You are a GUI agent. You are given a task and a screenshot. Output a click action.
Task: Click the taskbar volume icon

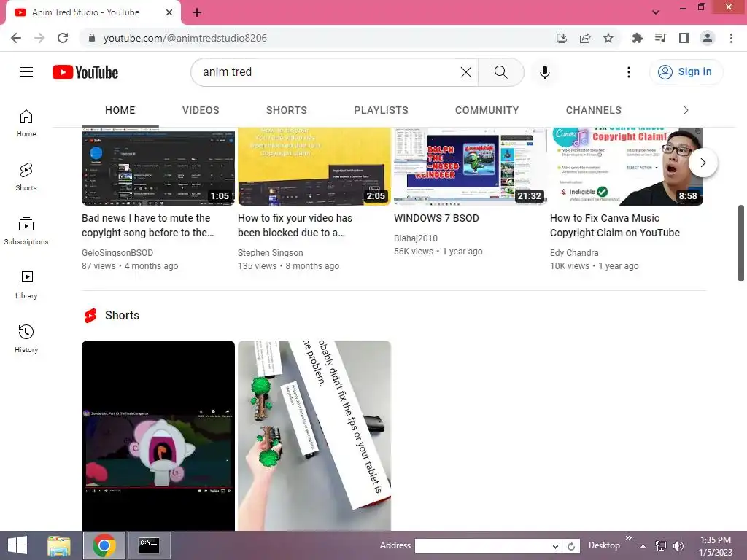click(678, 545)
